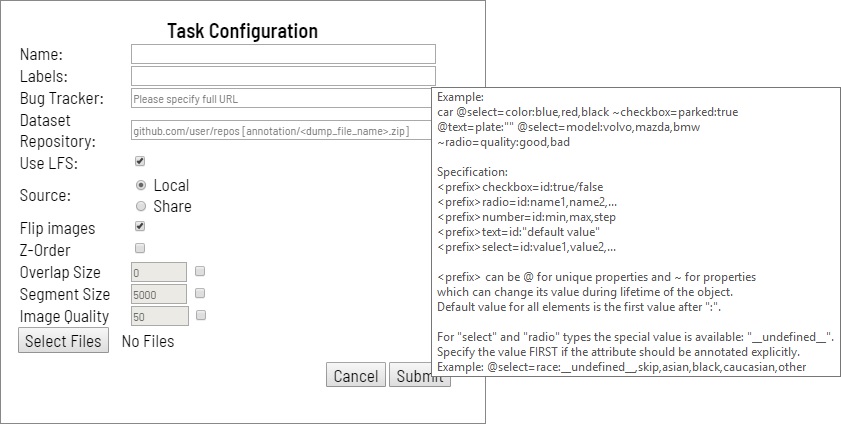Click the No Files status text
Image resolution: width=841 pixels, height=424 pixels.
tap(147, 342)
